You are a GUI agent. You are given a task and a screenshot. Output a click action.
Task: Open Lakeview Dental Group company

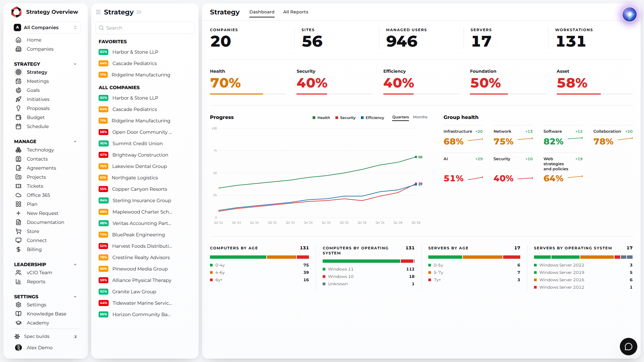coord(145,166)
